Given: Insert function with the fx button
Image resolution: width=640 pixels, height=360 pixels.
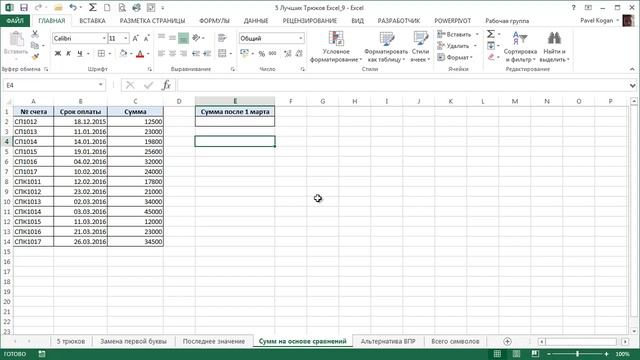Looking at the screenshot, I should click(x=166, y=85).
